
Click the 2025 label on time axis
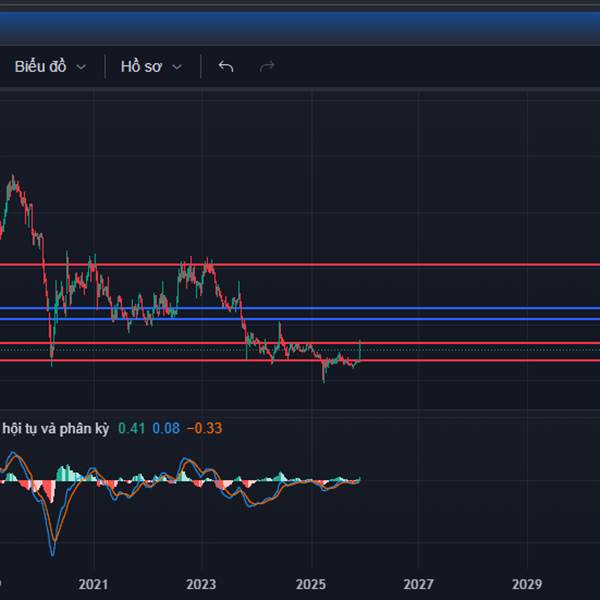pos(311,583)
